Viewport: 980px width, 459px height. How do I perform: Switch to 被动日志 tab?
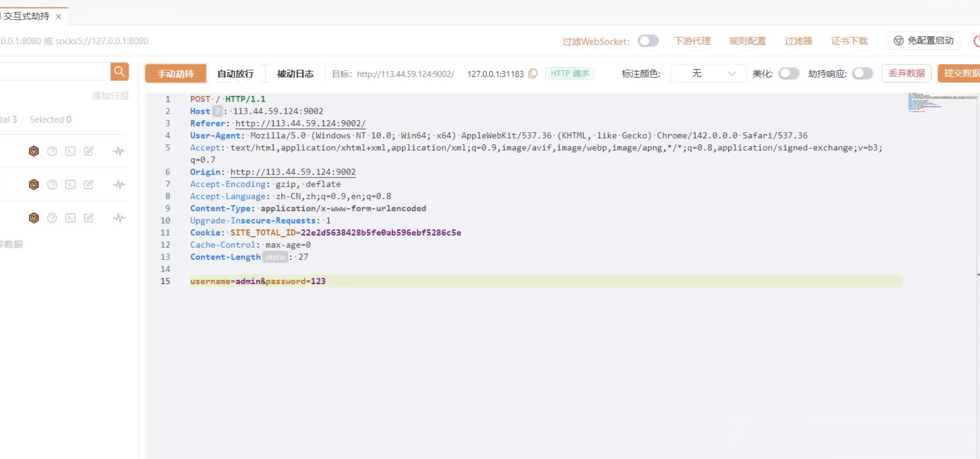(295, 74)
